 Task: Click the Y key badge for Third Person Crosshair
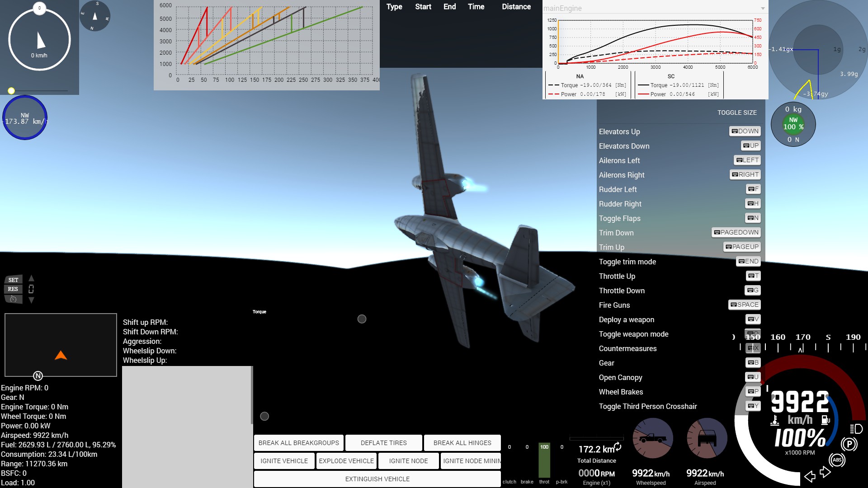pyautogui.click(x=753, y=406)
